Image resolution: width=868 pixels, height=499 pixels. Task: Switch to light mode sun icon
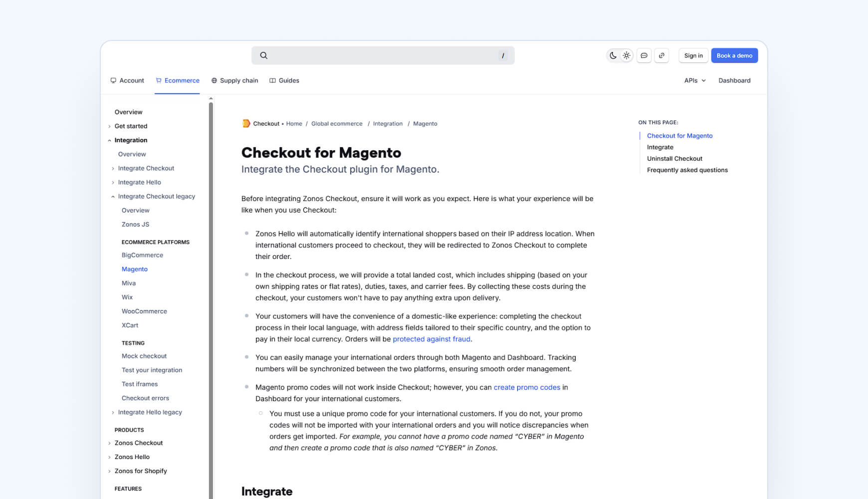(x=627, y=55)
